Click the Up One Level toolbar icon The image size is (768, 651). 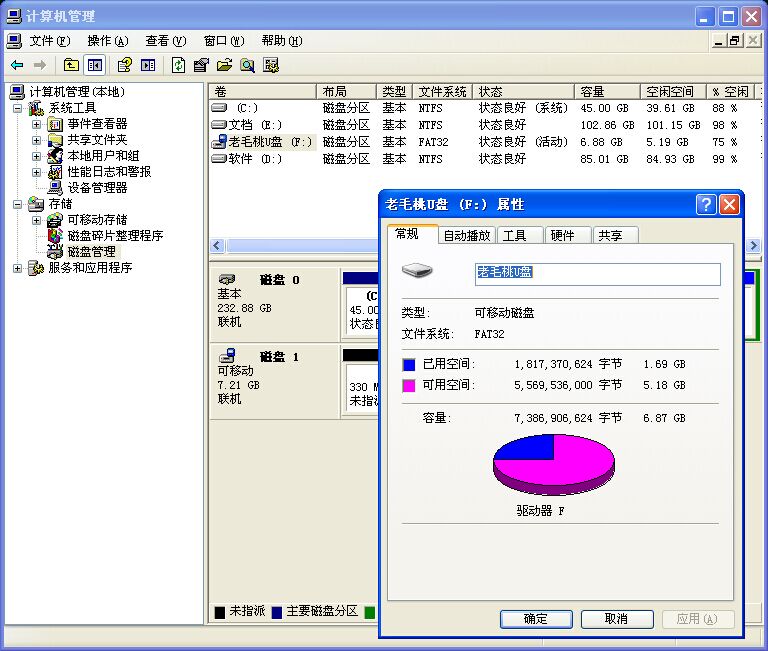click(x=70, y=65)
